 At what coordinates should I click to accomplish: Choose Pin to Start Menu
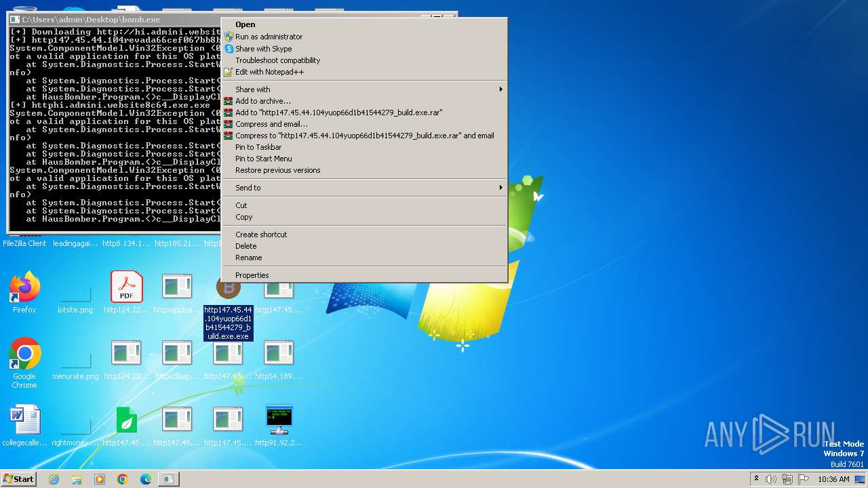[364, 159]
